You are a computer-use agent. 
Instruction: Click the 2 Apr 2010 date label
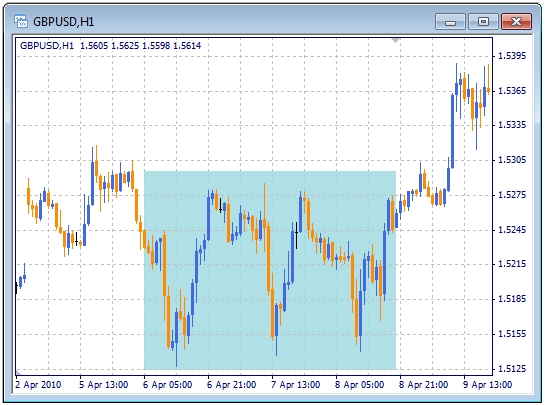click(x=38, y=385)
